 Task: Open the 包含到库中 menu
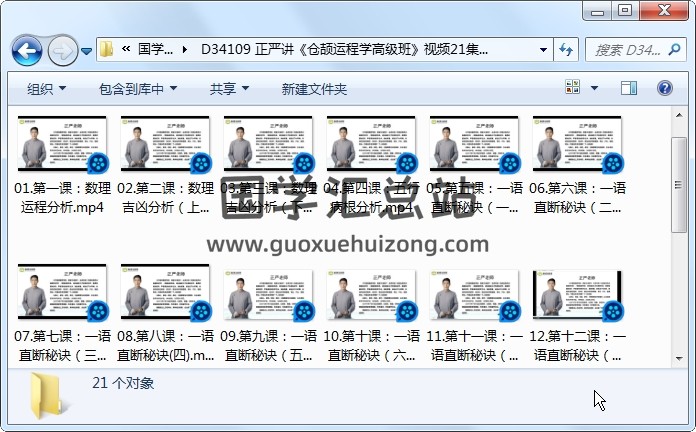click(138, 89)
